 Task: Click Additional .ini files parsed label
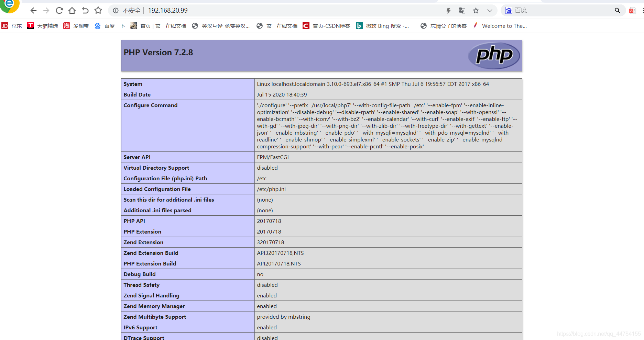(157, 211)
